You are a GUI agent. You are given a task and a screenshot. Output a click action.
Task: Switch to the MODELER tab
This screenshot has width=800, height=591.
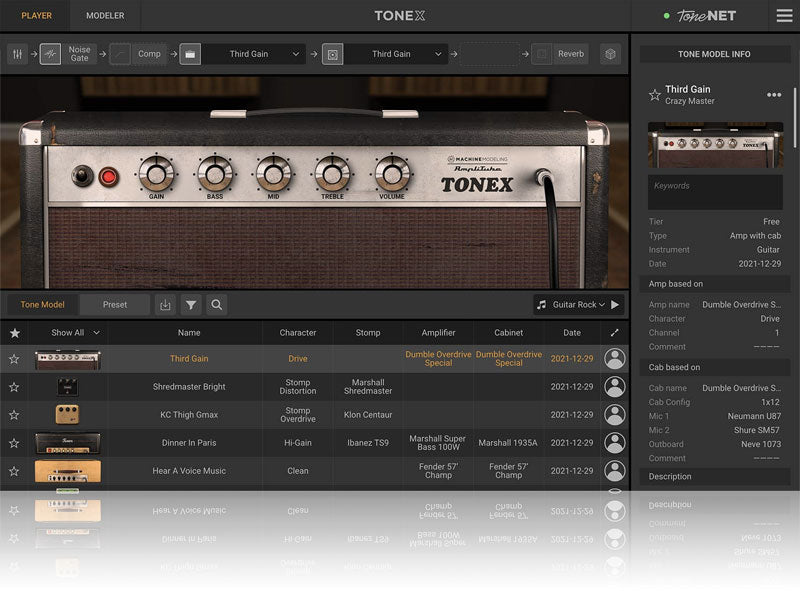105,16
